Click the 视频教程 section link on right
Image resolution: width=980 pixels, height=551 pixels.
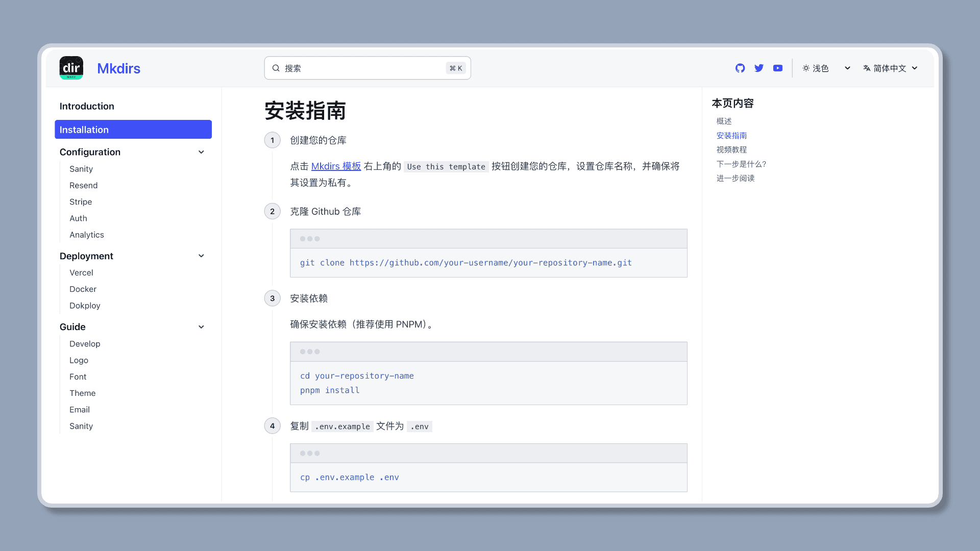tap(731, 149)
